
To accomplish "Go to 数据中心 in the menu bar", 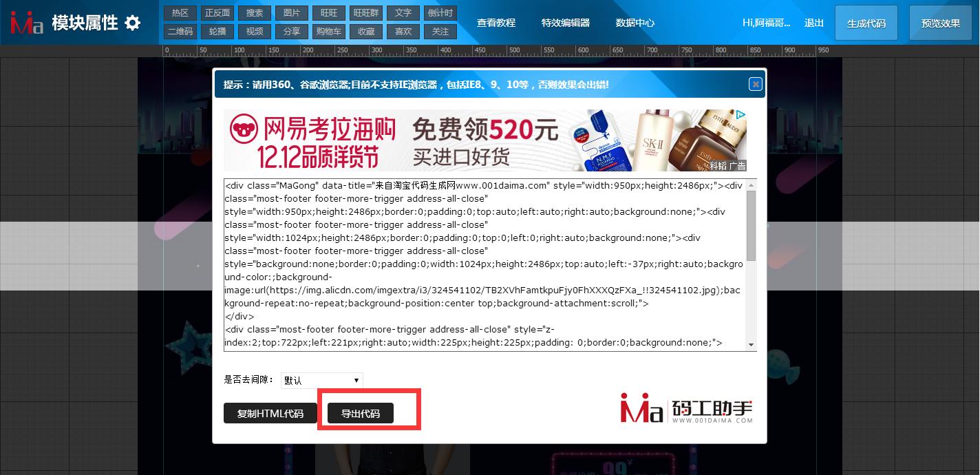I will (635, 22).
